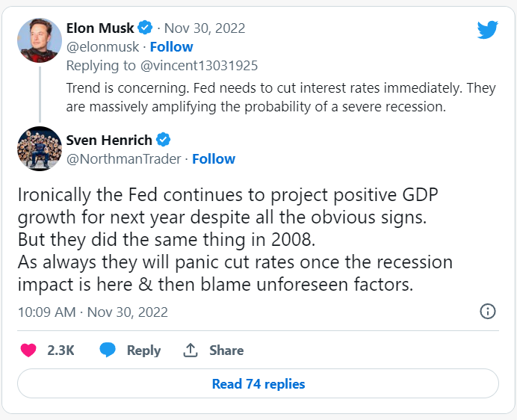Screen dimensions: 517x420
Task: Click Sven Henrich's verified badge
Action: 163,140
